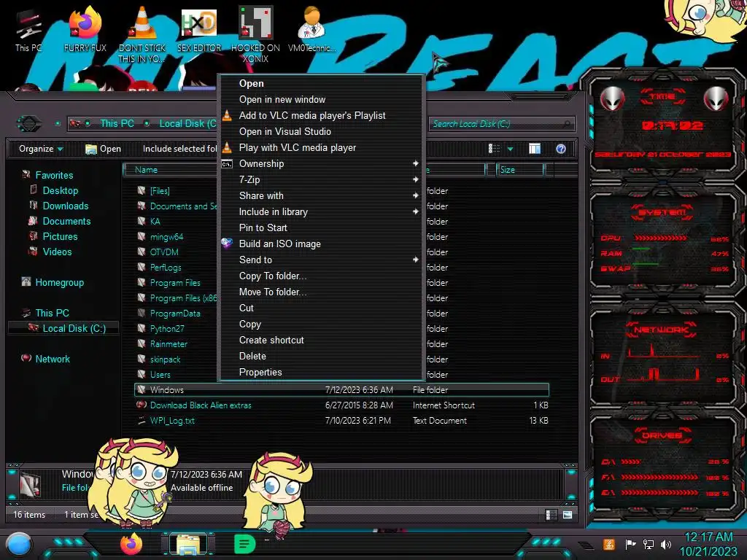Click the Explorer help question mark icon
Viewport: 747px width, 560px height.
pos(561,149)
